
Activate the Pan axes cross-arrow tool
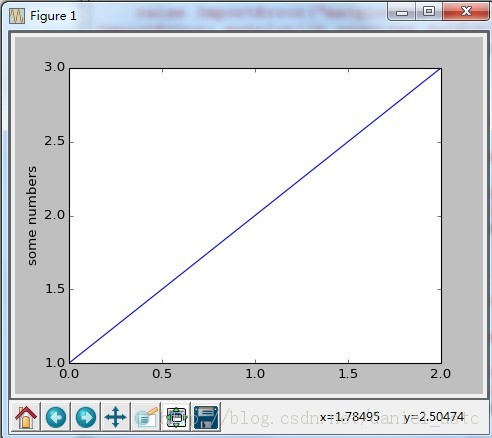116,417
